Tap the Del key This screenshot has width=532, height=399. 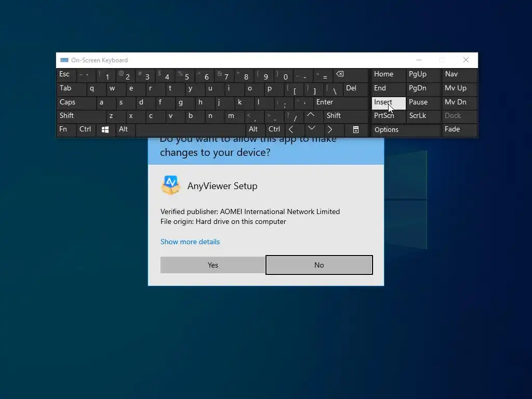(355, 88)
